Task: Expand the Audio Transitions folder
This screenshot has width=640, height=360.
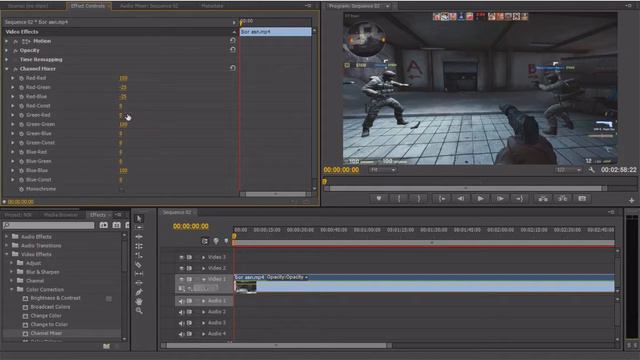Action: coord(6,245)
